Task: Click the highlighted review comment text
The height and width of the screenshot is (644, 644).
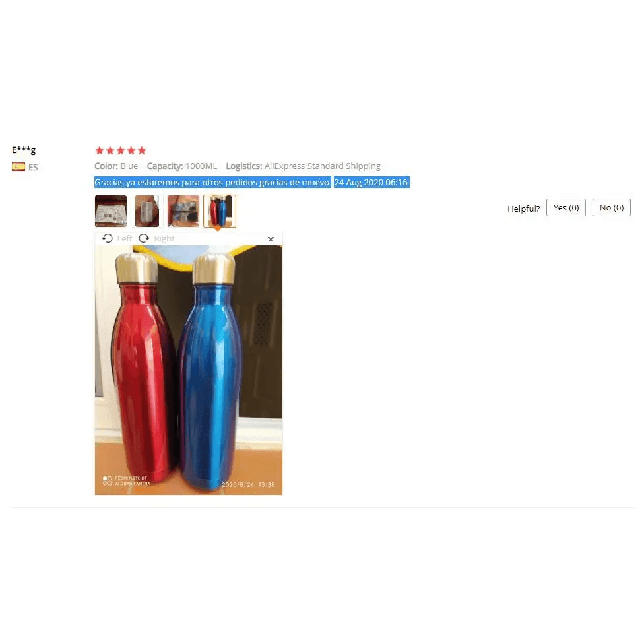Action: [212, 182]
